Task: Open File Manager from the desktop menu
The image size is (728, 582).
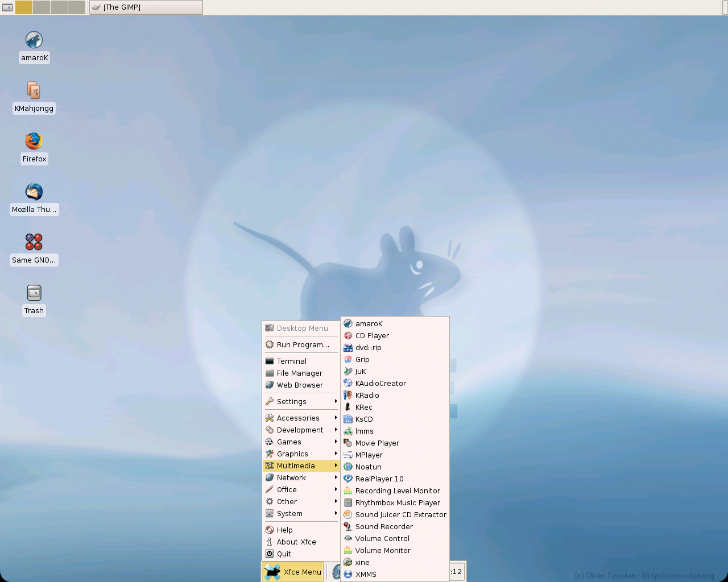Action: tap(301, 373)
